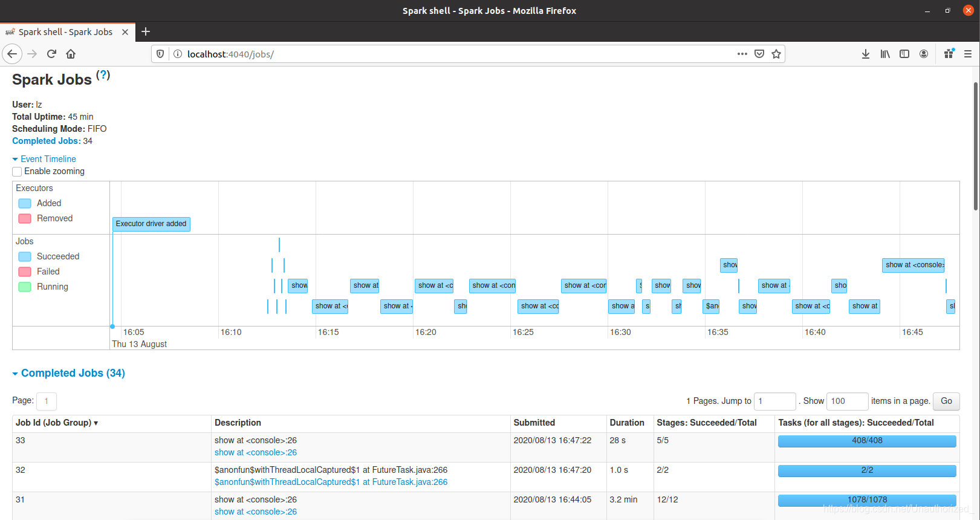This screenshot has height=520, width=980.
Task: Click job 32 progress bar 2/2
Action: 867,470
